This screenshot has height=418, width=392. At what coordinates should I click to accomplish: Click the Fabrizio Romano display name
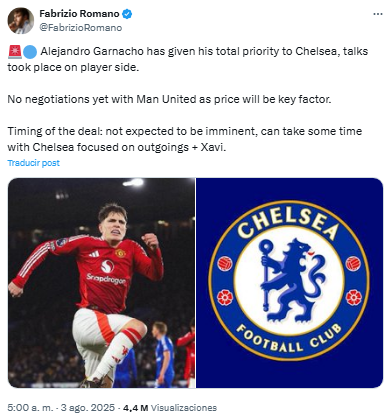pos(79,14)
